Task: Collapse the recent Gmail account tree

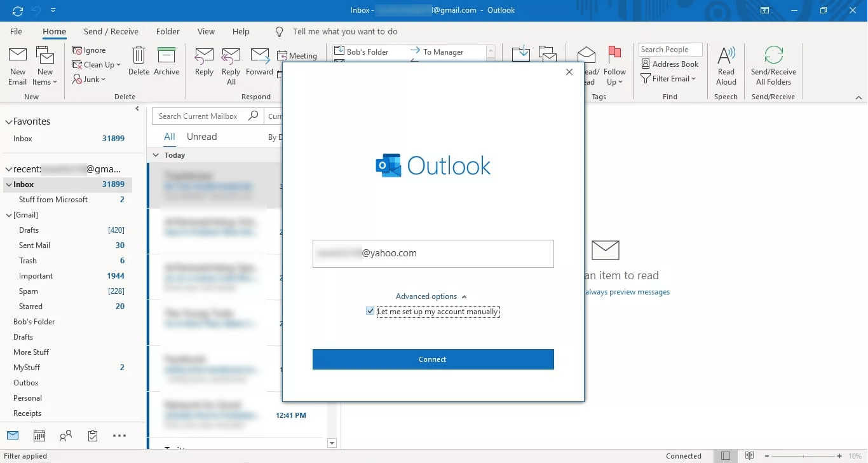Action: click(8, 170)
